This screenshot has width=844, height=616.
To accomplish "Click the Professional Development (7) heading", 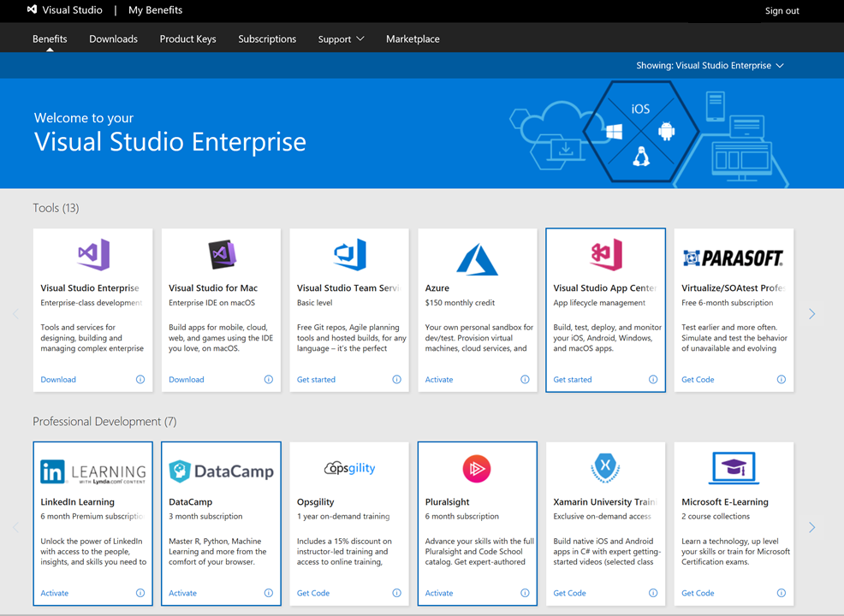I will pos(104,421).
